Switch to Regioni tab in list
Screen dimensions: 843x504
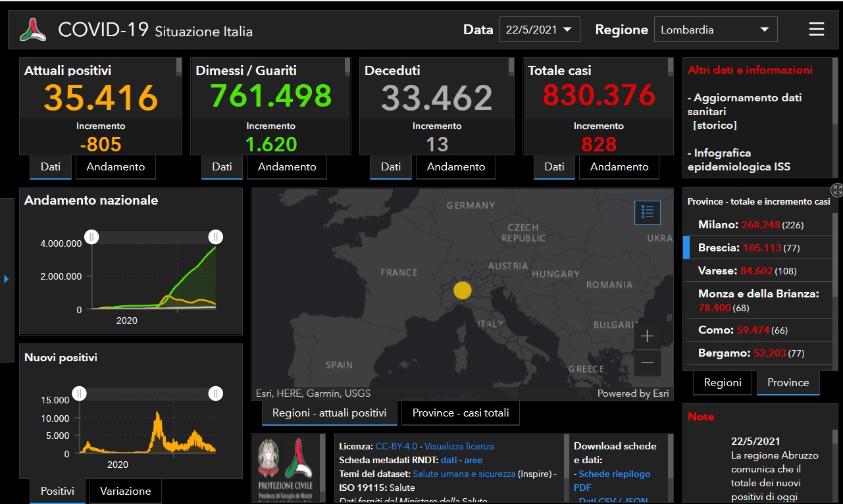pyautogui.click(x=722, y=383)
